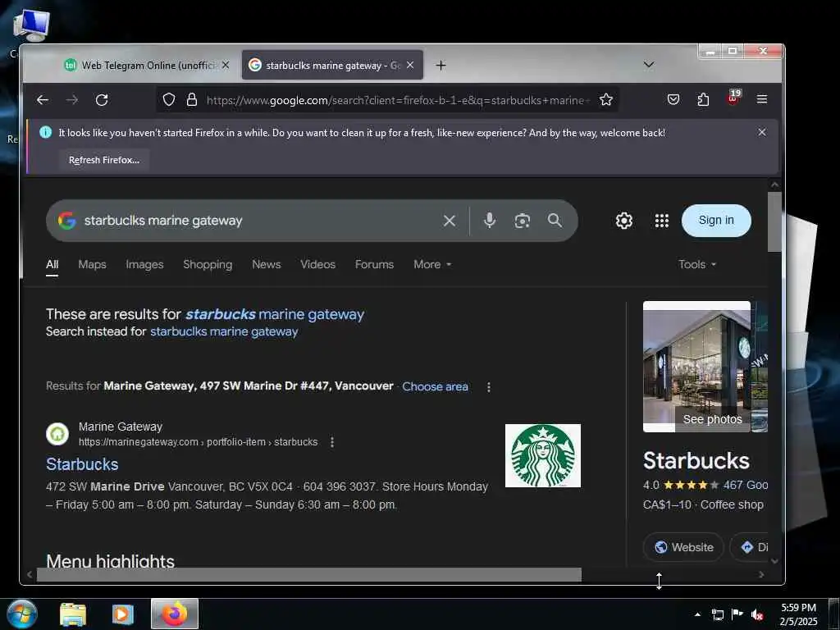Open the three-dot menu next to marinegateway.com URL
This screenshot has height=630, width=840.
332,442
